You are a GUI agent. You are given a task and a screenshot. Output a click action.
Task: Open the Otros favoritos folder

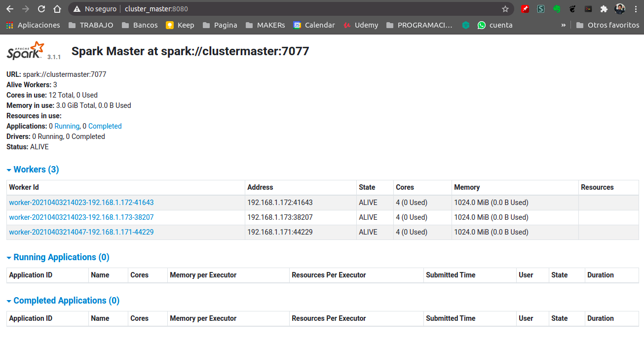click(x=607, y=25)
